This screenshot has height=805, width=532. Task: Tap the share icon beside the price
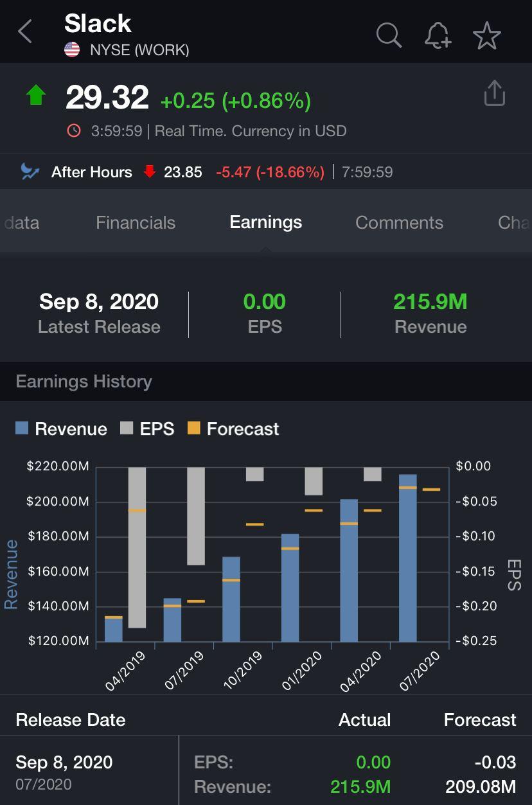[494, 93]
